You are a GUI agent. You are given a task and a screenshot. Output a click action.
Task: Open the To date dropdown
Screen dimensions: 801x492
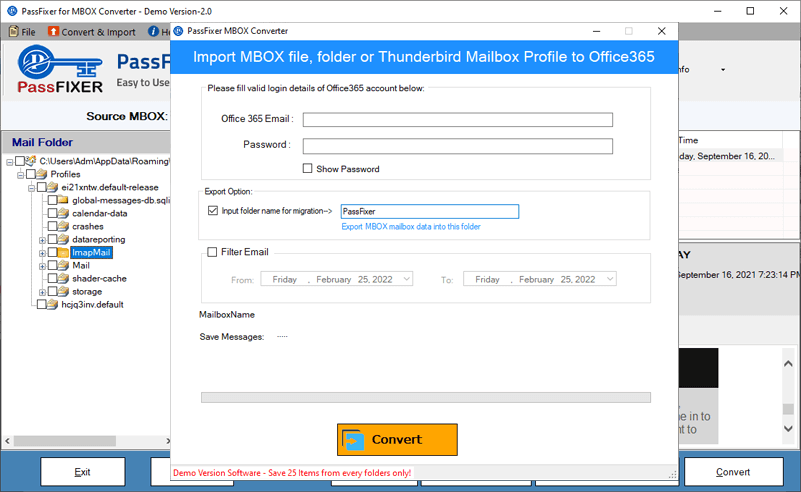609,279
